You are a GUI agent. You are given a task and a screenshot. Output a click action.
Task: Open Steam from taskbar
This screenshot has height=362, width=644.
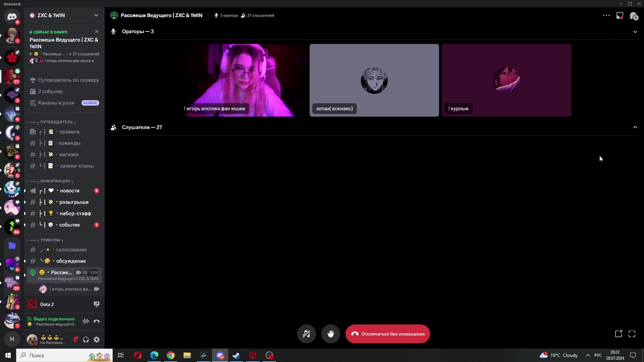coord(236,355)
